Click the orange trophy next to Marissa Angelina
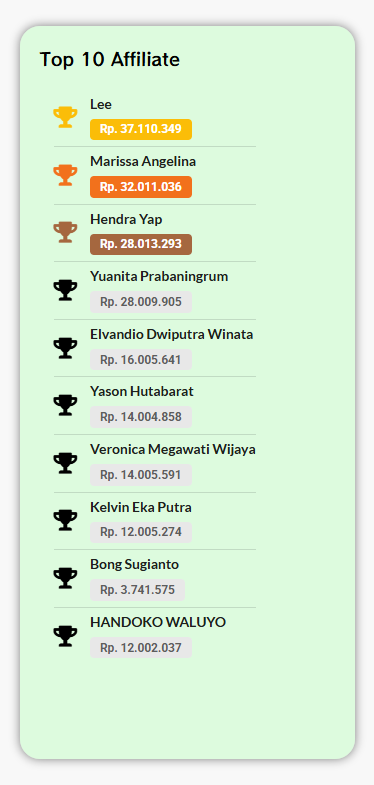 (66, 175)
